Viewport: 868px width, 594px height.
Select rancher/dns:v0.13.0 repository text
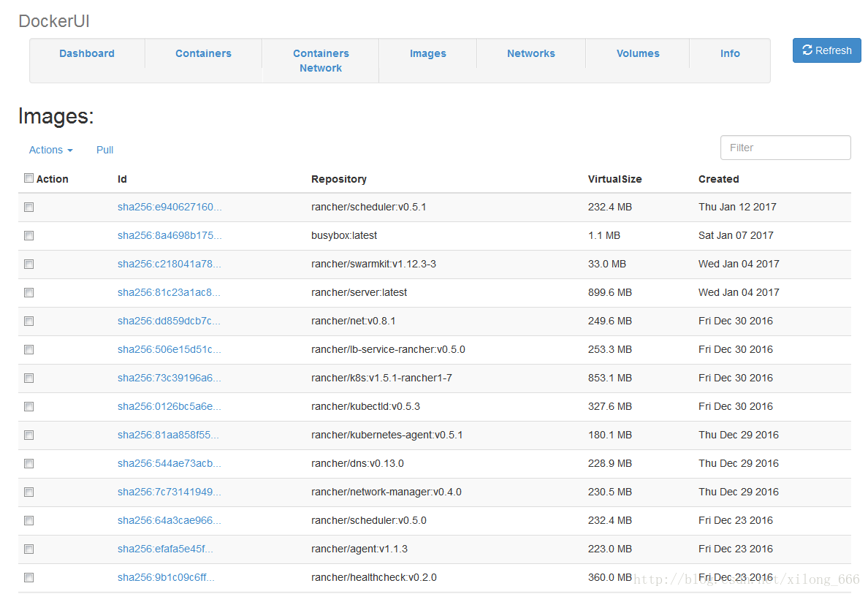pyautogui.click(x=357, y=463)
